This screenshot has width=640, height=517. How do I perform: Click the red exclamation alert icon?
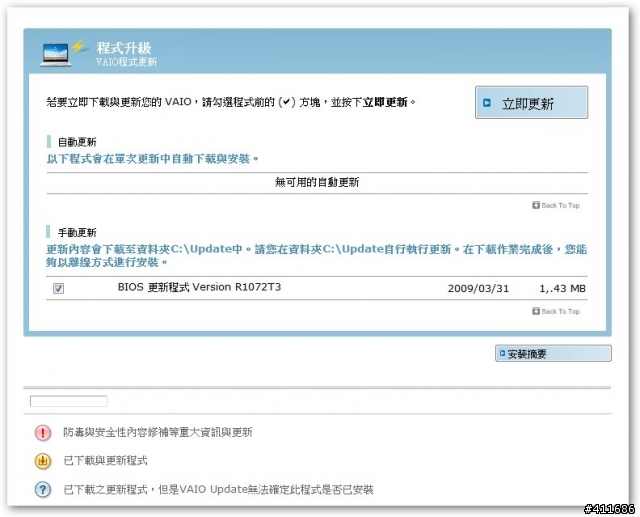(43, 433)
